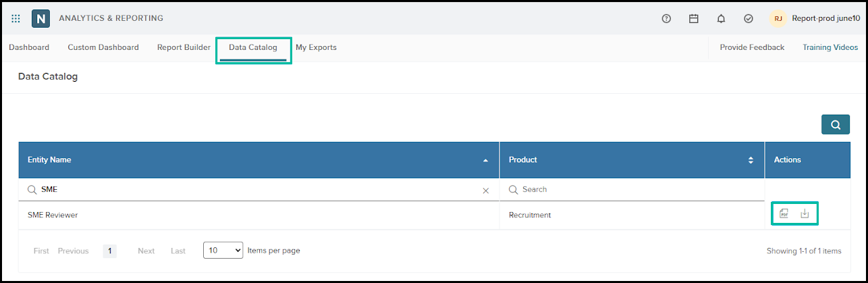Switch to the My Exports tab
Image resolution: width=868 pixels, height=283 pixels.
(316, 47)
